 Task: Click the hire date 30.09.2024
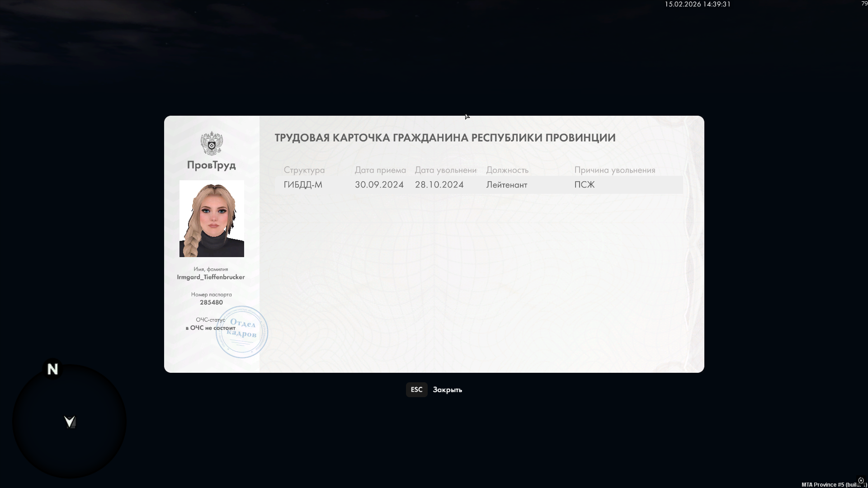pyautogui.click(x=379, y=185)
